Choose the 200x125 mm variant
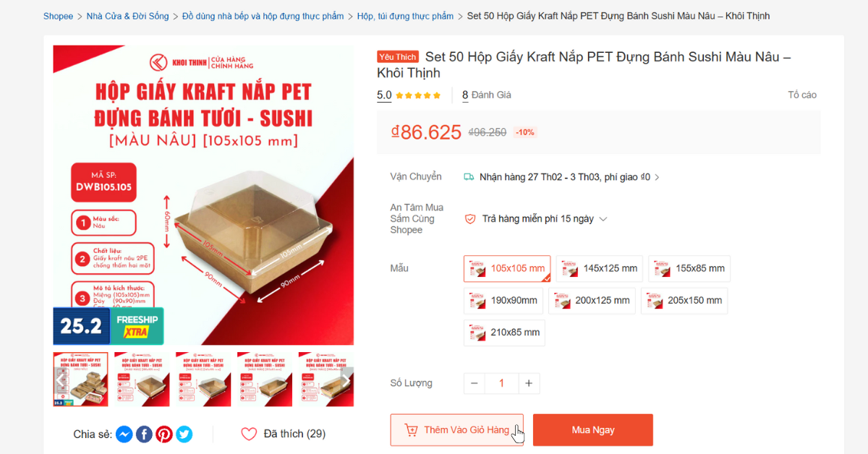868x454 pixels. [x=592, y=301]
